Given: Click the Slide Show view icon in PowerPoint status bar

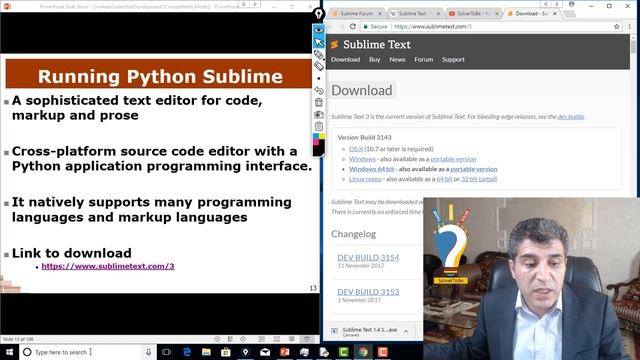Looking at the screenshot, I should tap(307, 339).
